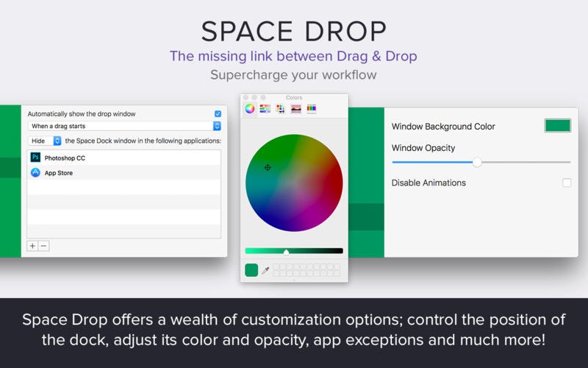Select the color wheel tab in Colors
This screenshot has width=588, height=368.
point(250,109)
